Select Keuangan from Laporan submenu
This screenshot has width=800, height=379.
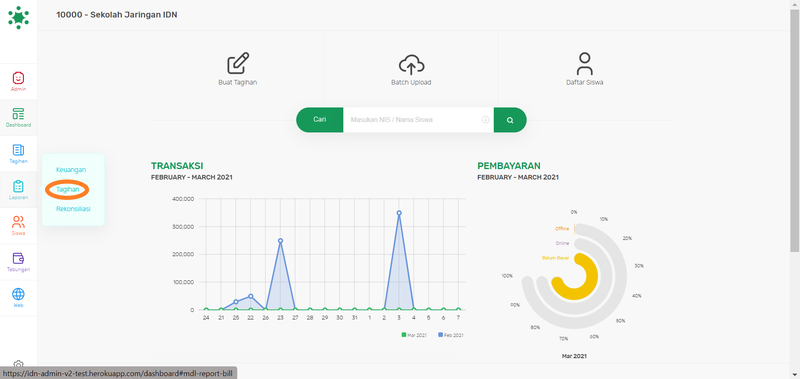(71, 170)
